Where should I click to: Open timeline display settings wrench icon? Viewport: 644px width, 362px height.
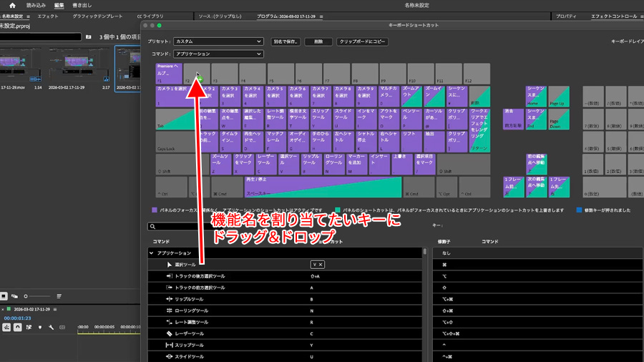point(51,327)
